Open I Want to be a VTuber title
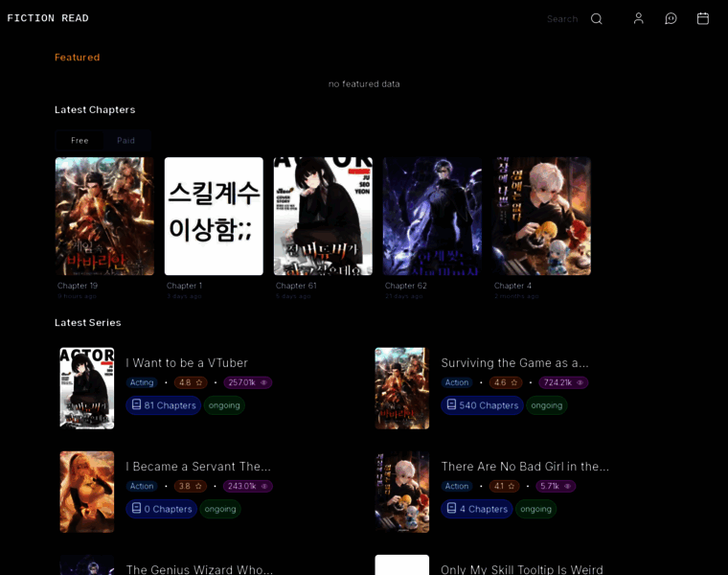Screen dimensions: 728x575 click(187, 363)
